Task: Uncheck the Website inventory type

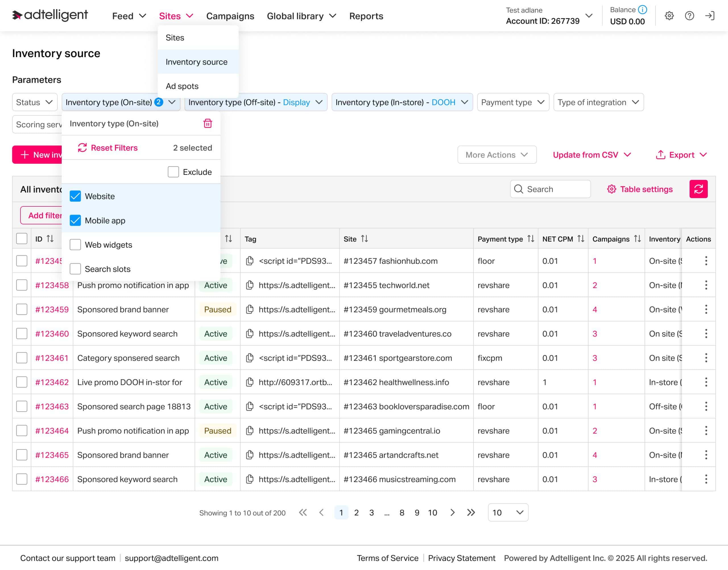Action: pos(75,196)
